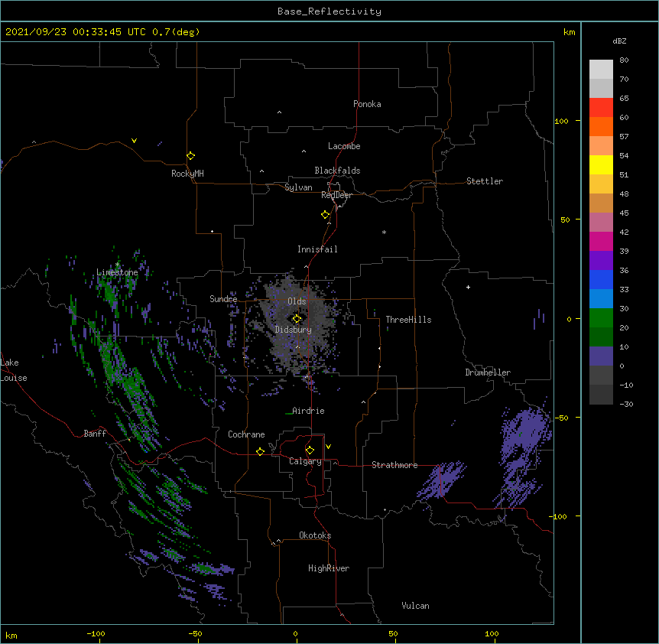659x644 pixels.
Task: Click the Lacombe city label
Action: (344, 146)
